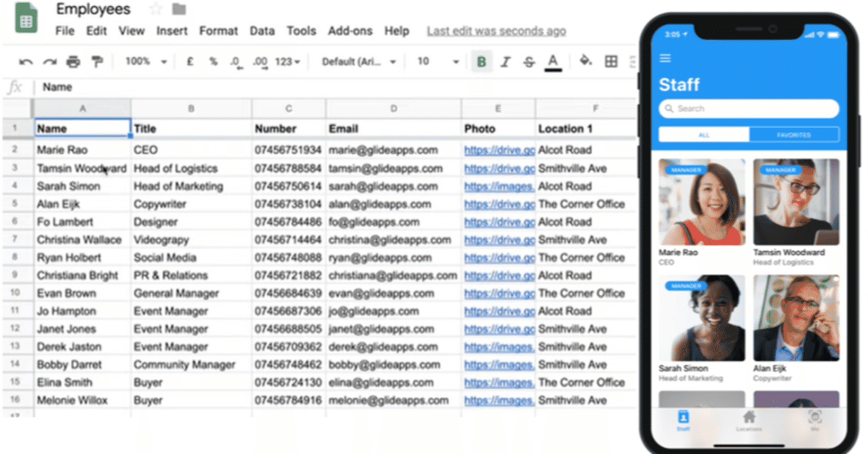Open the 123 number format dropdown
Viewport: 868px width, 454px height.
pyautogui.click(x=288, y=62)
